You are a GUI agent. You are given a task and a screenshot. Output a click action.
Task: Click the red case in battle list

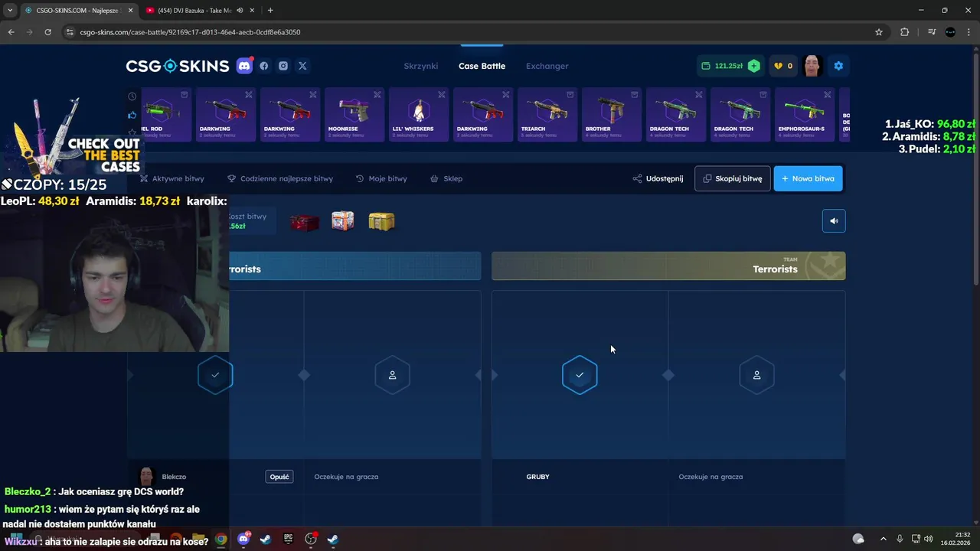point(304,222)
